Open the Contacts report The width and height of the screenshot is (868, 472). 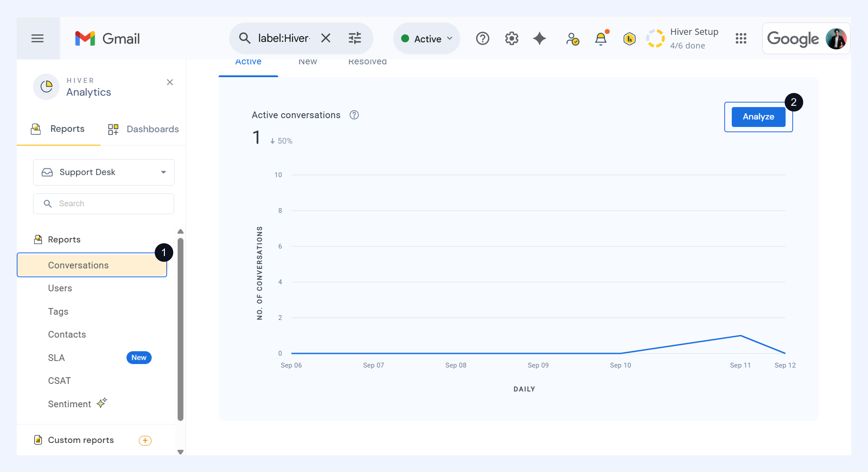[x=67, y=334]
